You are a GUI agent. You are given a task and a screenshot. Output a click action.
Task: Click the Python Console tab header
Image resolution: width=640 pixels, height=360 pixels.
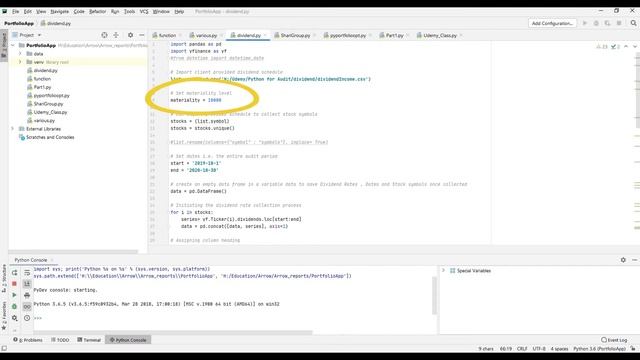[31, 260]
